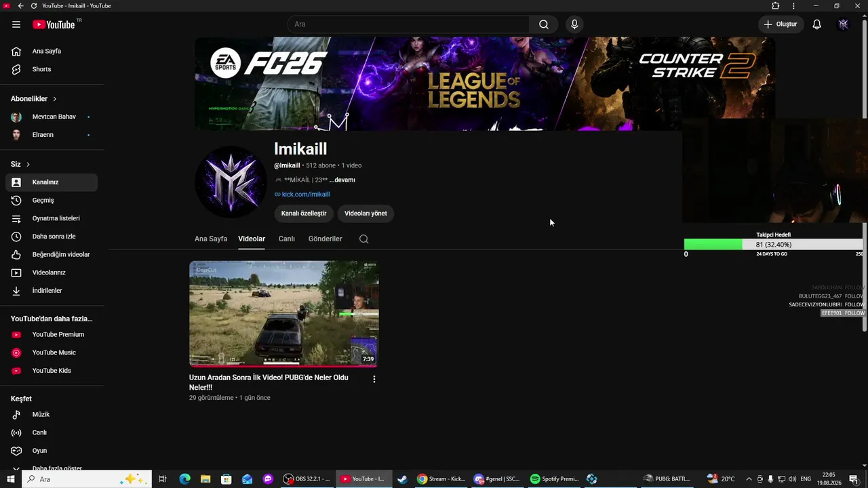Open Daha sonra izle list
Viewport: 868px width, 488px height.
[52, 237]
